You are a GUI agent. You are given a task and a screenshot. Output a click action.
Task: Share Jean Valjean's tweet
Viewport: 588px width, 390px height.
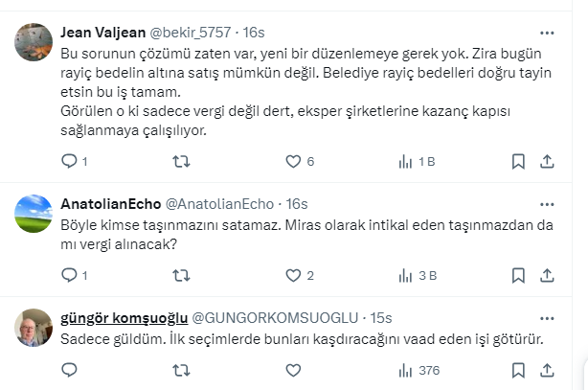tap(547, 161)
